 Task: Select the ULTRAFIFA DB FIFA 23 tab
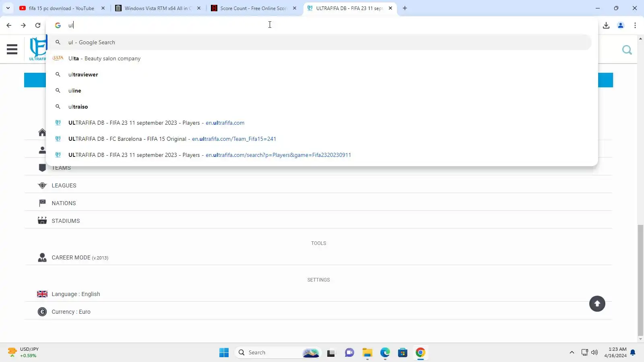coord(349,8)
